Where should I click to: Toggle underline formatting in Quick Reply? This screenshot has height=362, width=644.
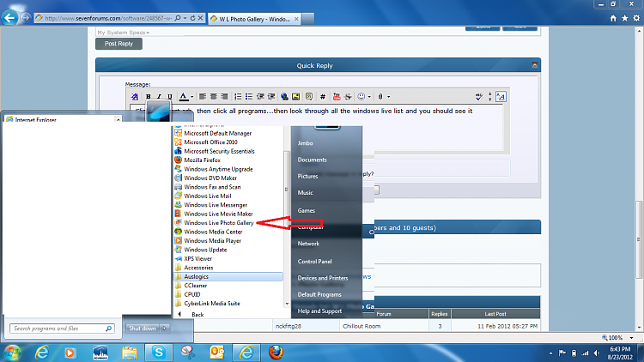coord(170,96)
